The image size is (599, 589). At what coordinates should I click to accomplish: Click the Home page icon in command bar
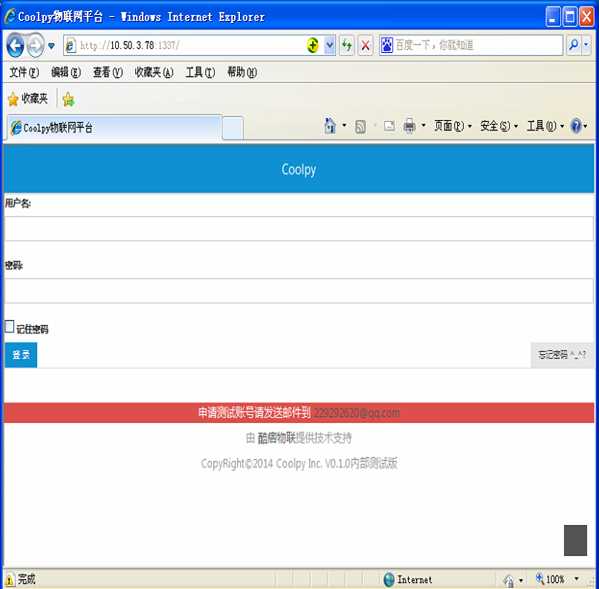point(330,126)
